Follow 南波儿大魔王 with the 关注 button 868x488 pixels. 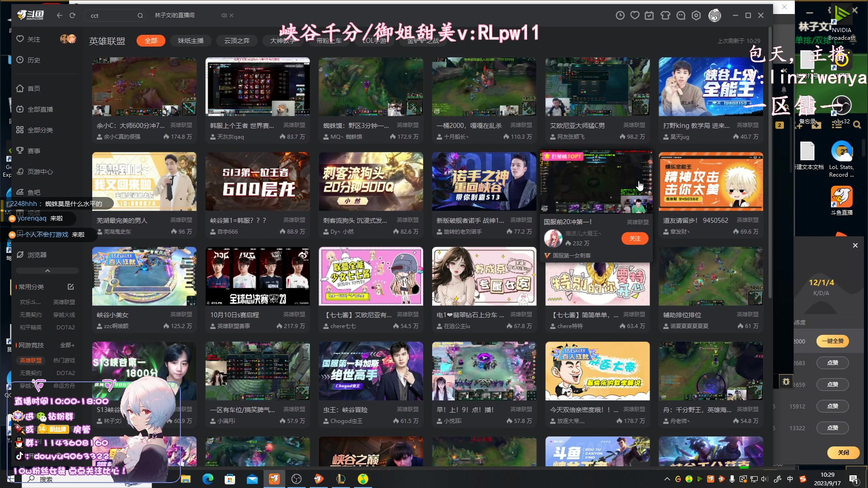635,238
